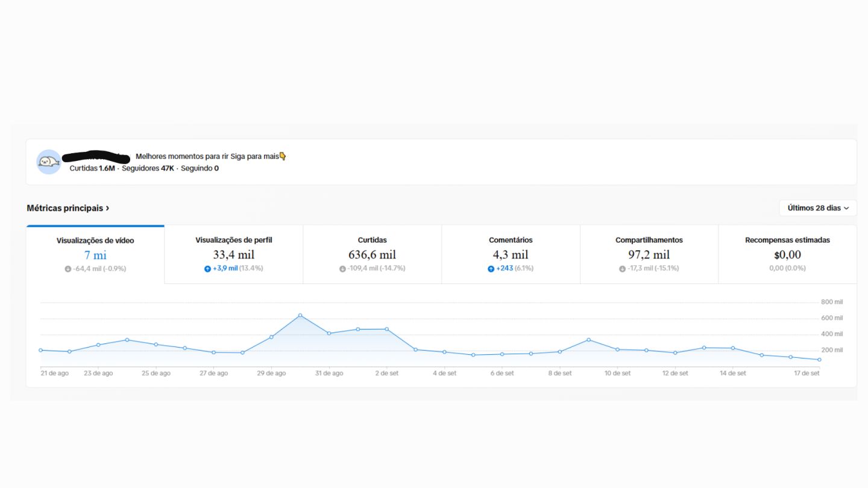This screenshot has width=868, height=488.
Task: Click the down arrow icon beside -17,3 mil
Action: pyautogui.click(x=623, y=269)
